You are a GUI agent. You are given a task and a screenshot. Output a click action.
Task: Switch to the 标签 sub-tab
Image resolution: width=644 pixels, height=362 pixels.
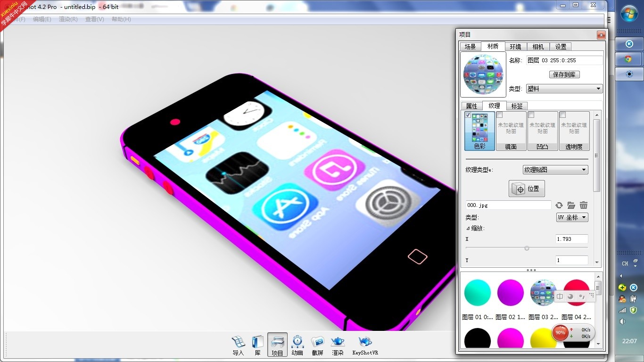(x=517, y=106)
